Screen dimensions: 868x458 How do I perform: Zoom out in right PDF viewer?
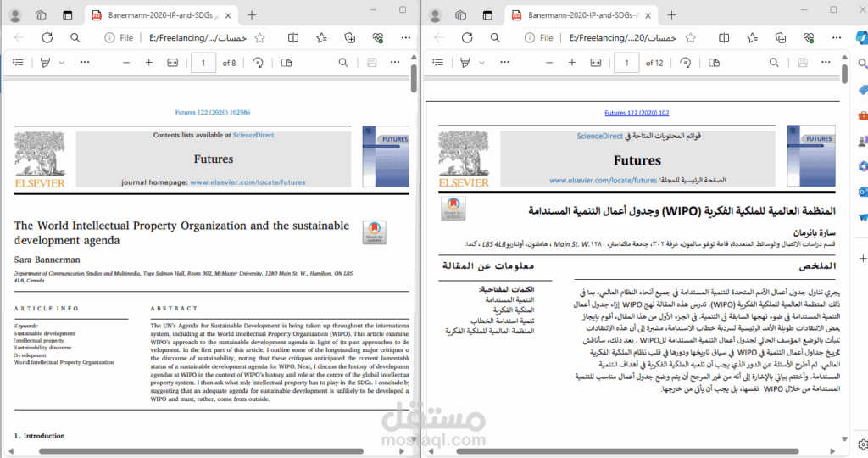tap(549, 63)
